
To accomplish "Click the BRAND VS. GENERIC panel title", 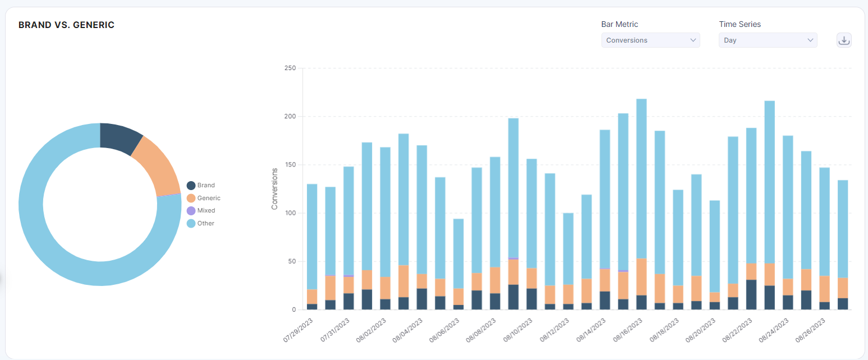I will click(x=66, y=25).
